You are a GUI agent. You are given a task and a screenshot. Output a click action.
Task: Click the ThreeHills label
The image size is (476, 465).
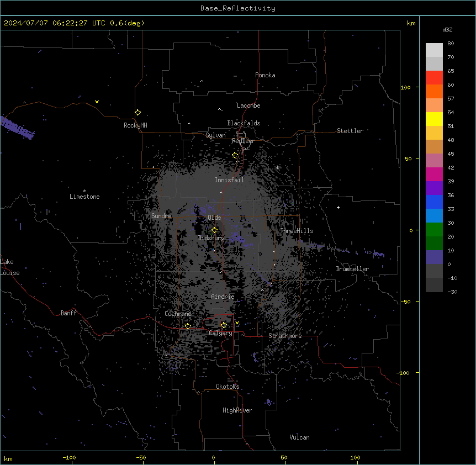[297, 231]
